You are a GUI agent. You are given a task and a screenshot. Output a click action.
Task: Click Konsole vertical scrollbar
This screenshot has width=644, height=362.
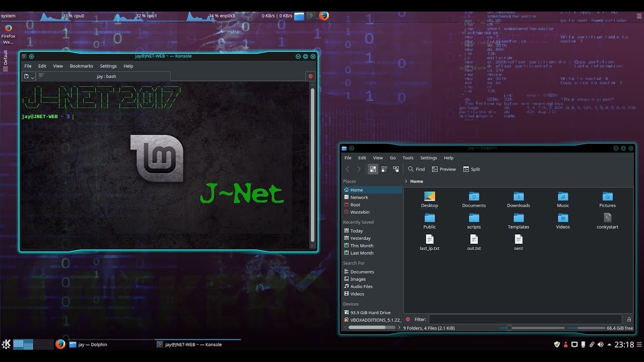point(312,165)
